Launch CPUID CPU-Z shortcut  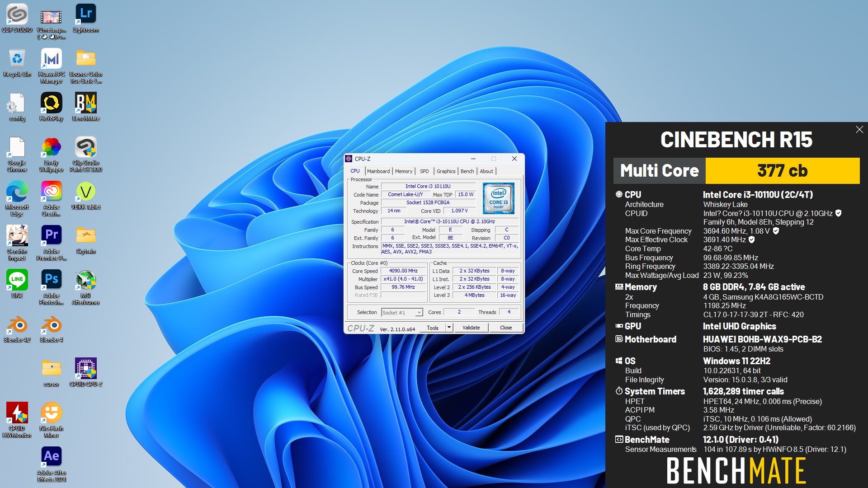tap(85, 372)
